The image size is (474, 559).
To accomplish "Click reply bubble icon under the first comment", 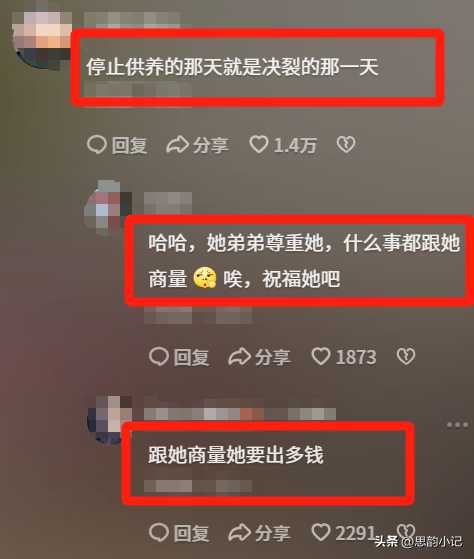I will point(97,145).
